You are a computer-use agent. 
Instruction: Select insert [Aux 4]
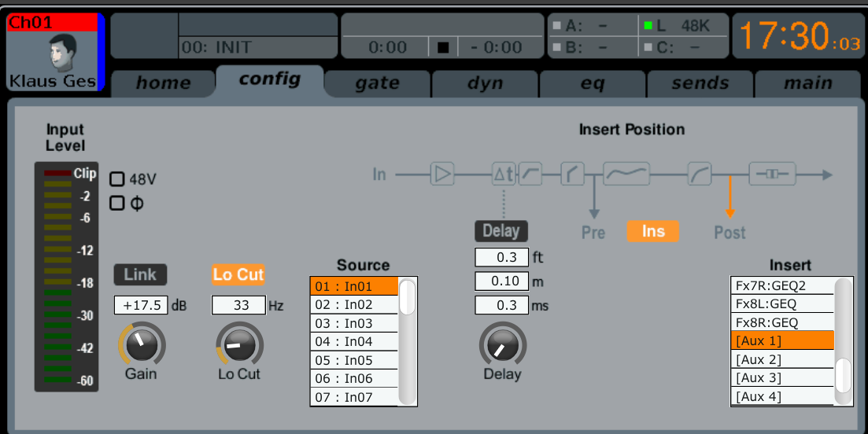[x=782, y=396]
